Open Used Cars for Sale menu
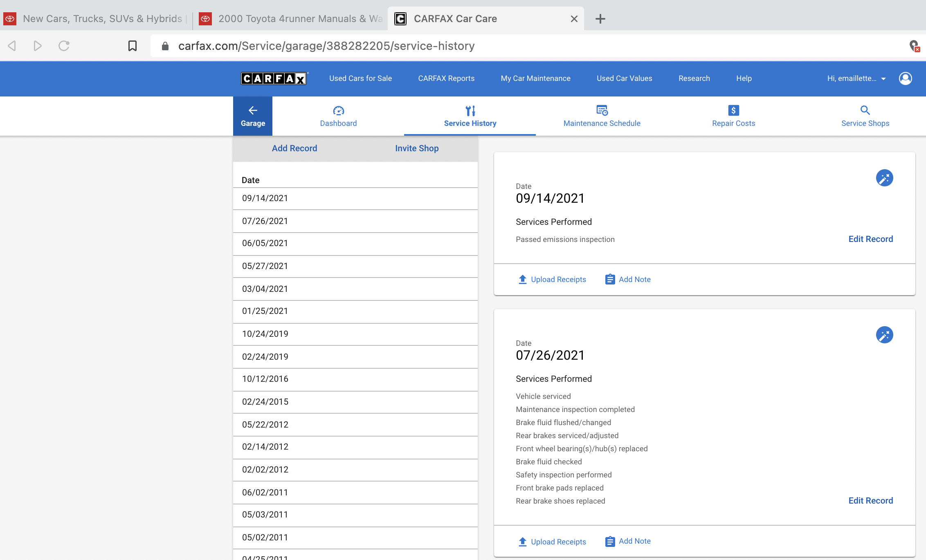Screen dimensions: 926x560 pos(360,78)
